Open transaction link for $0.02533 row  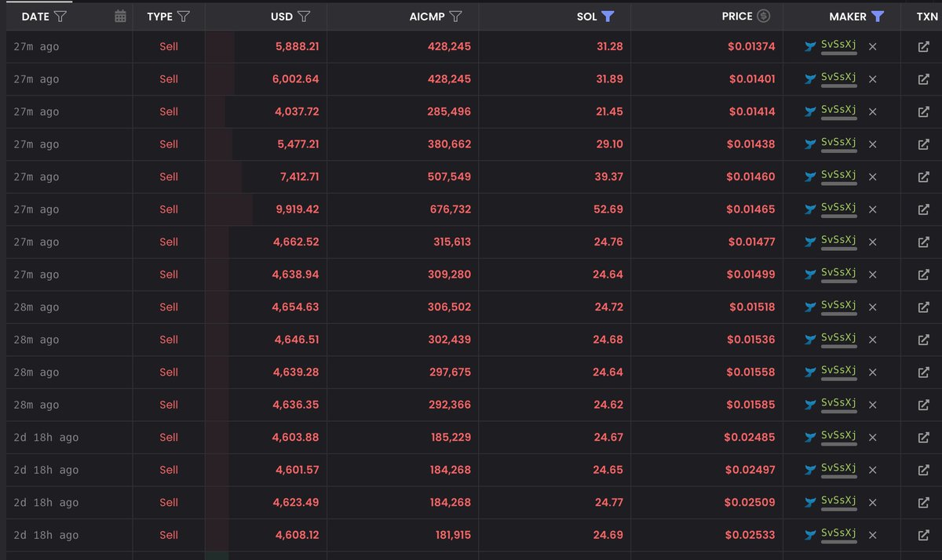(x=923, y=535)
